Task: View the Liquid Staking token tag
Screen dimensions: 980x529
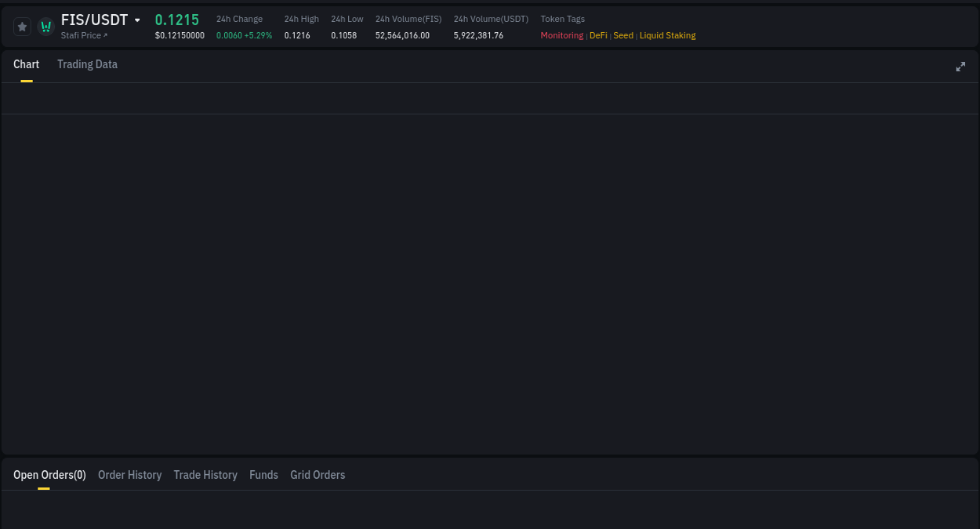Action: tap(667, 35)
